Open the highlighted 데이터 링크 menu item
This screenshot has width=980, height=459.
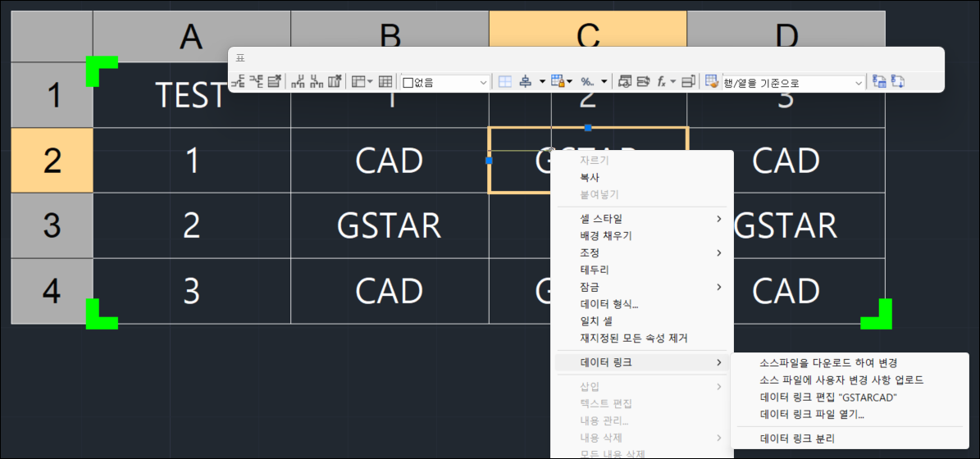click(641, 362)
